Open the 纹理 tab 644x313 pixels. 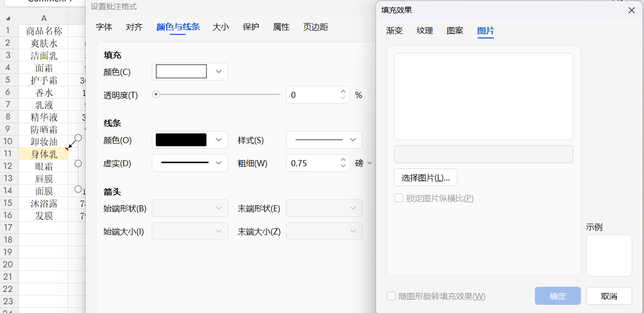pos(424,31)
